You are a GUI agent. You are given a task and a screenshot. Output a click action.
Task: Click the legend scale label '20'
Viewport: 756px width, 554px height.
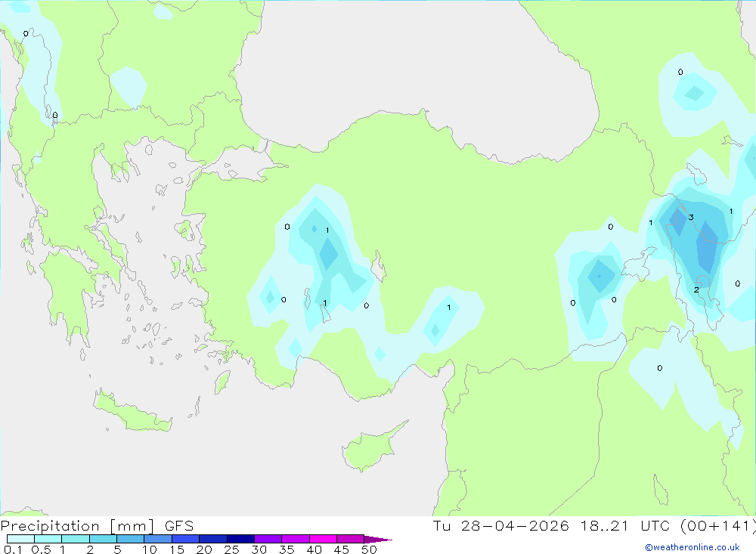point(204,549)
